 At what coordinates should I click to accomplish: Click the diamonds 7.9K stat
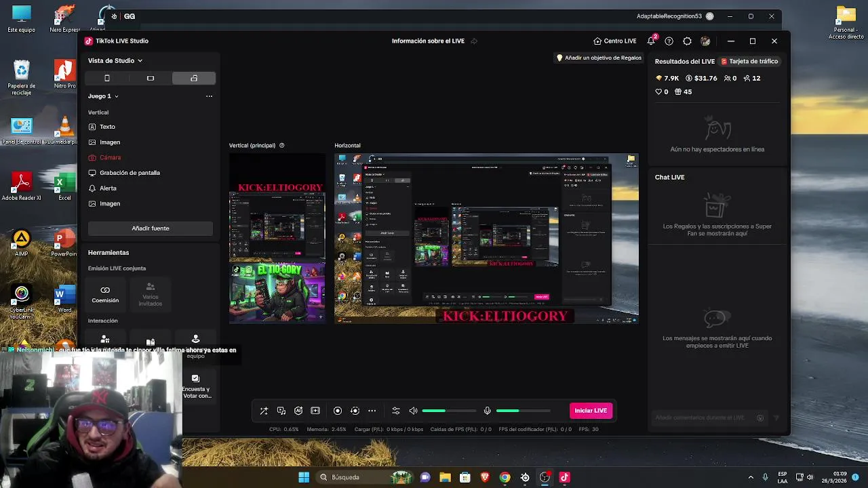pos(667,78)
